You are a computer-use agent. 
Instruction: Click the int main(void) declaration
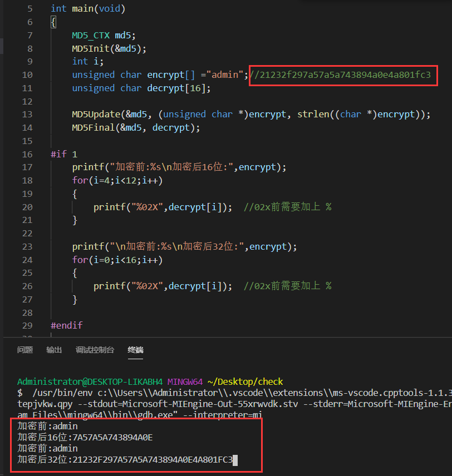click(x=88, y=9)
